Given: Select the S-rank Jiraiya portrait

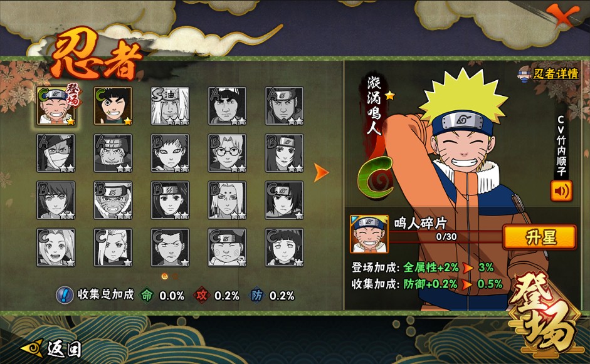Looking at the screenshot, I should point(170,106).
